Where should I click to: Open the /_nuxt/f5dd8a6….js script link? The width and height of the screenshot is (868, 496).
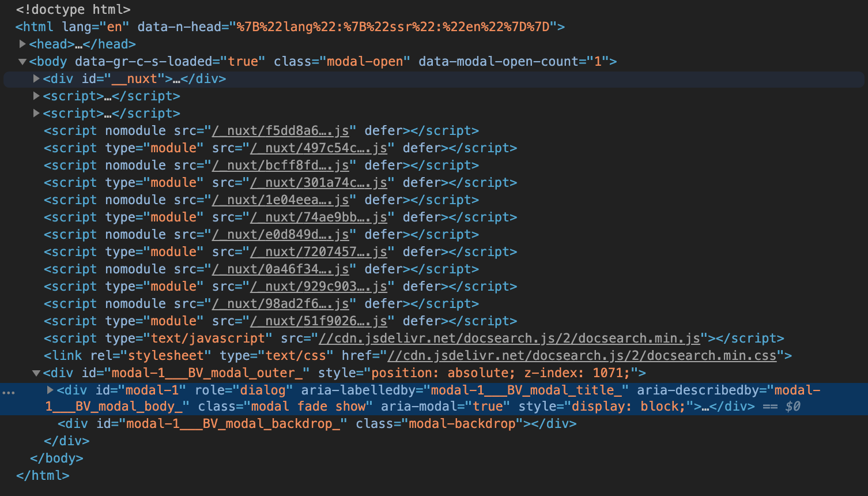[x=281, y=131]
